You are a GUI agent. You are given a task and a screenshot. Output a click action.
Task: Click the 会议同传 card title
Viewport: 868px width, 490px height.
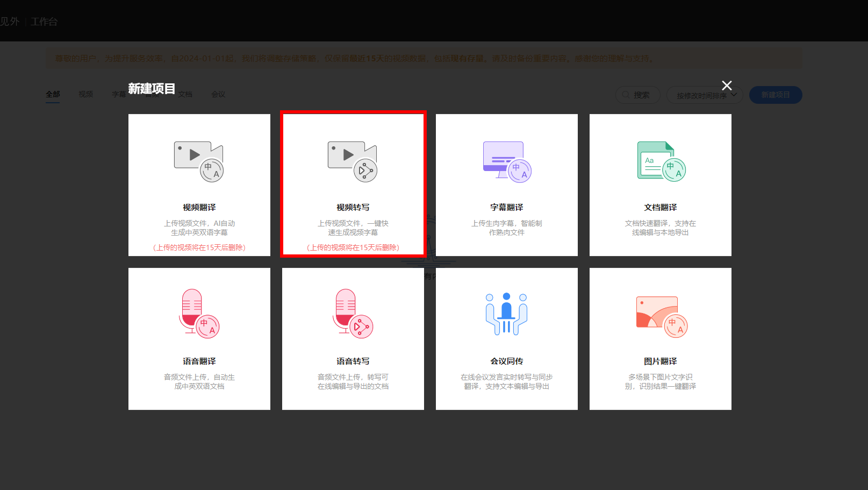(507, 361)
